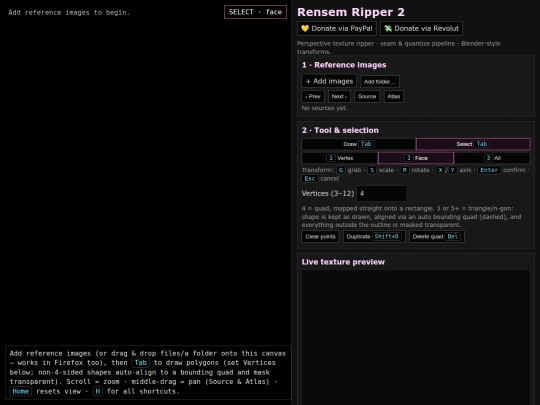Click the Duplicate Shift+D button
Viewport: 540px width, 405px height.
pos(374,237)
